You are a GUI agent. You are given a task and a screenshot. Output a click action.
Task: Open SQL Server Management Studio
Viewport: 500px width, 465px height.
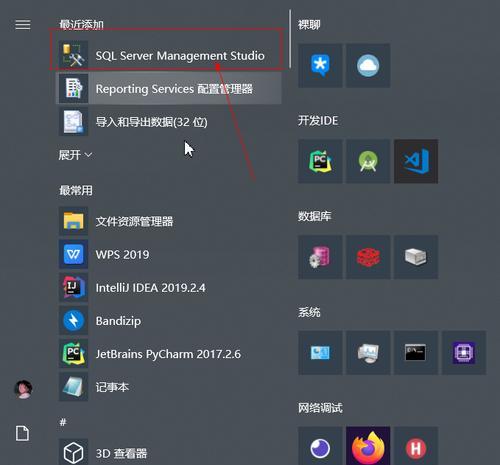169,55
